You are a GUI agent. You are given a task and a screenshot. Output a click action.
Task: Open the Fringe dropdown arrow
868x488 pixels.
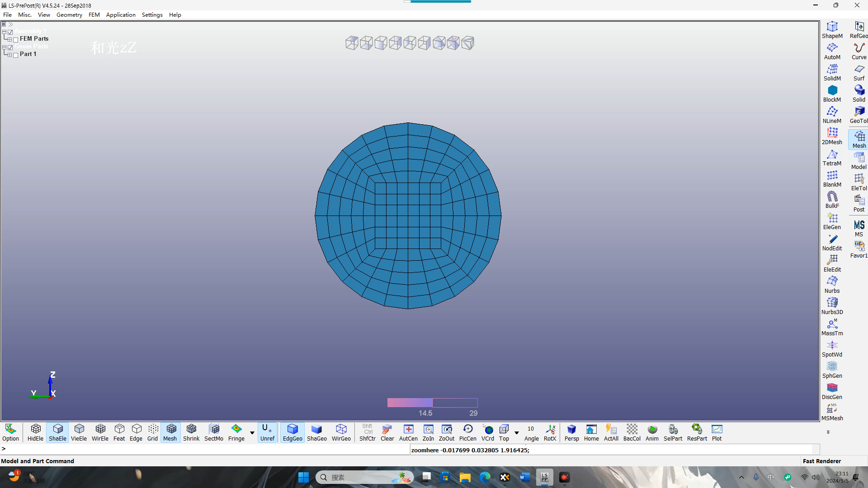coord(252,433)
